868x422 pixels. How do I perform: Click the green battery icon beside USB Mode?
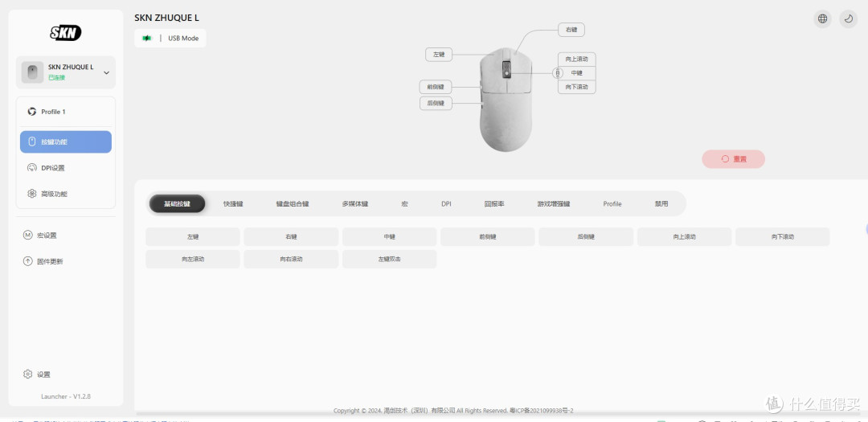147,39
